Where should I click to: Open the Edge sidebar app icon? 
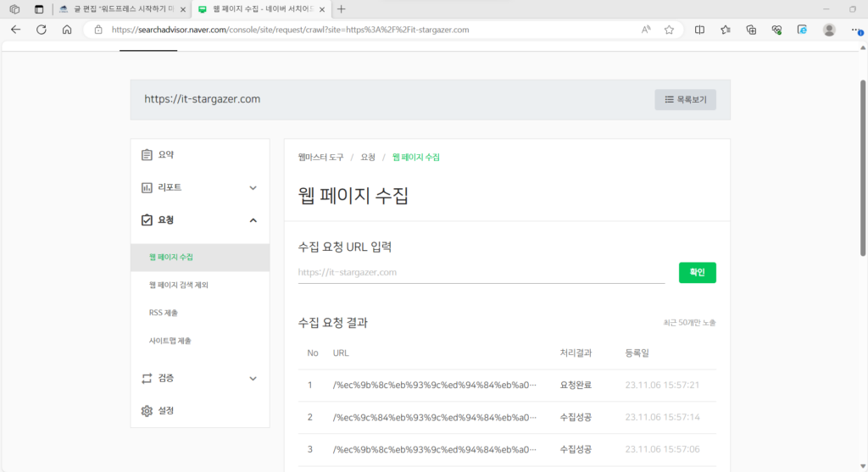(x=802, y=30)
